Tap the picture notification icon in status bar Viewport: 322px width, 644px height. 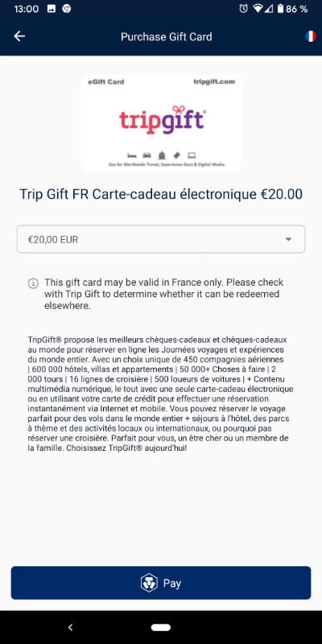point(52,9)
